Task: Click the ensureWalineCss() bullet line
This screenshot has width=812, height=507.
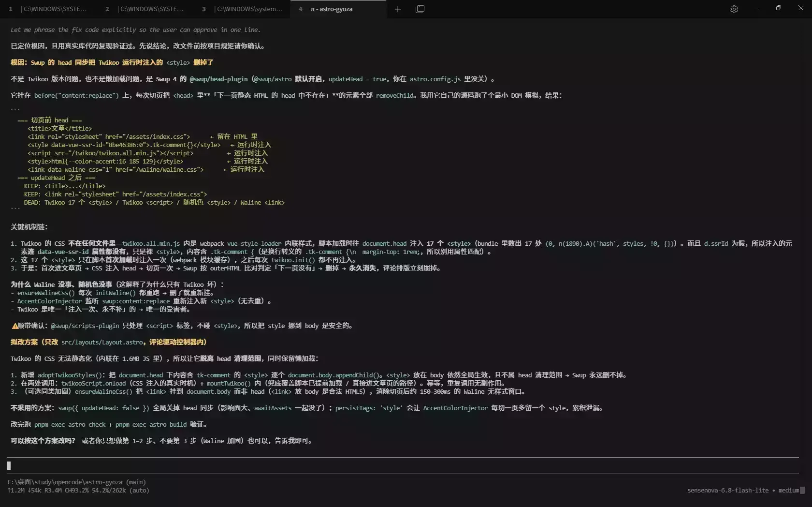Action: (113, 293)
